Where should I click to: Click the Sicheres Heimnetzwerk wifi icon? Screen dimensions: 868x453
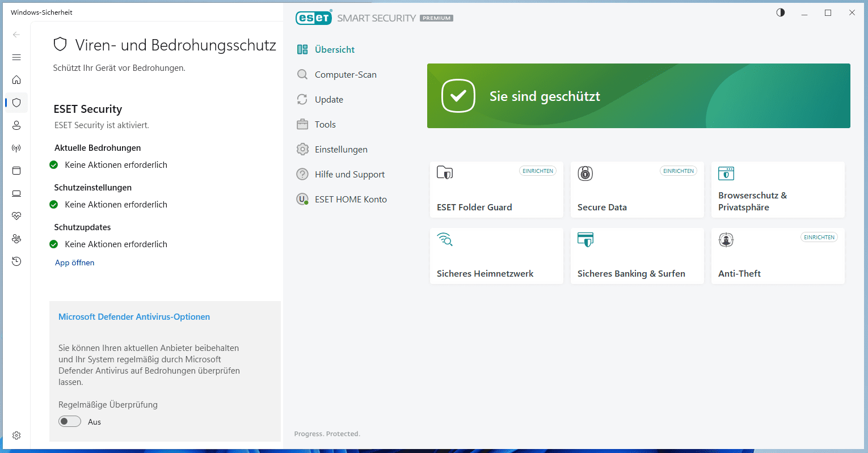tap(445, 239)
